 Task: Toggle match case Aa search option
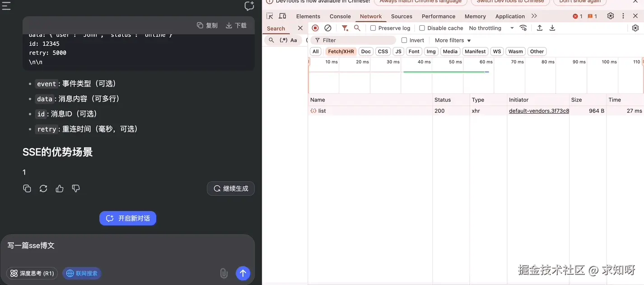(x=294, y=40)
